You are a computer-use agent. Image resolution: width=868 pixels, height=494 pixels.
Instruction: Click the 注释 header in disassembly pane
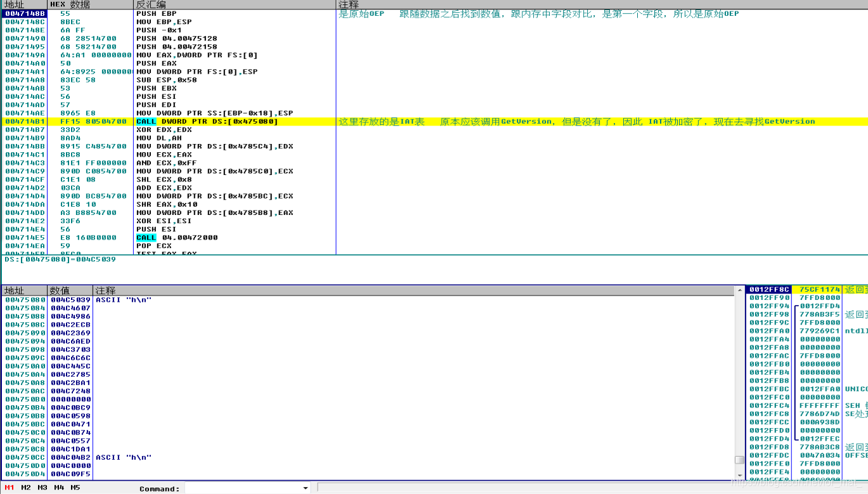coord(602,4)
